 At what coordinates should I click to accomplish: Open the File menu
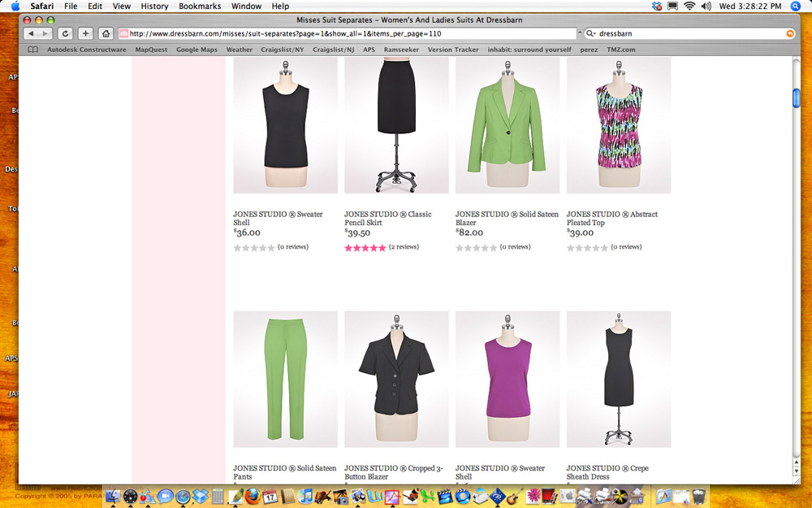pyautogui.click(x=71, y=7)
